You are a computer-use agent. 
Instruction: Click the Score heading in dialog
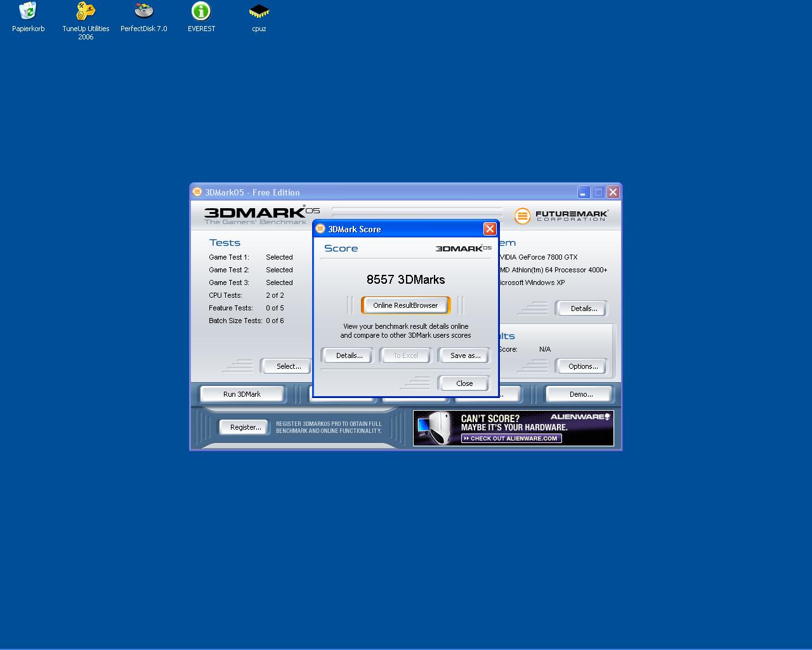click(x=341, y=248)
